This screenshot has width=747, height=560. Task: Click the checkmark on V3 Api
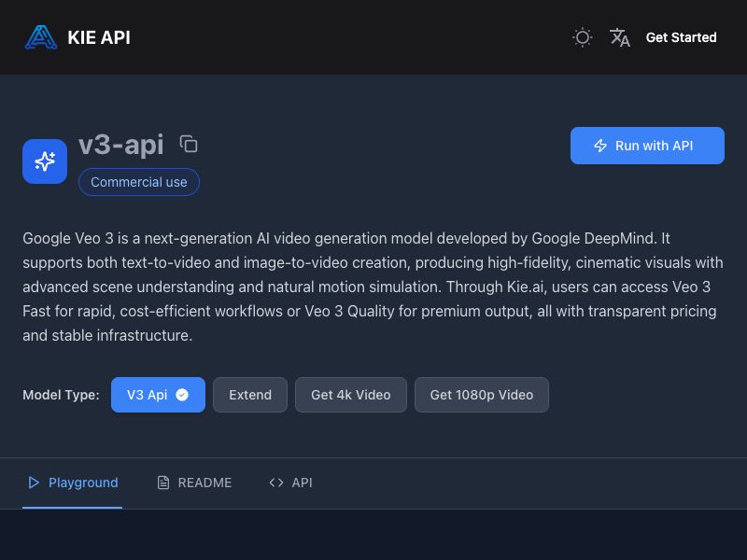point(182,394)
